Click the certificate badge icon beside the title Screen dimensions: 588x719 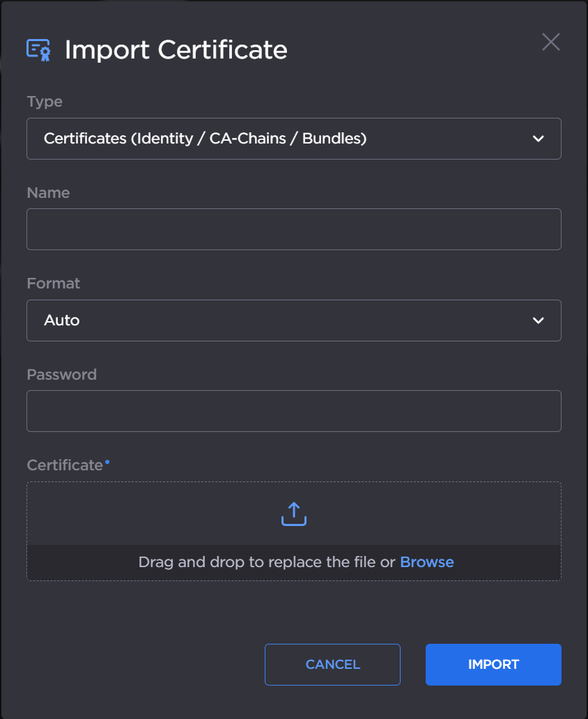(x=38, y=49)
